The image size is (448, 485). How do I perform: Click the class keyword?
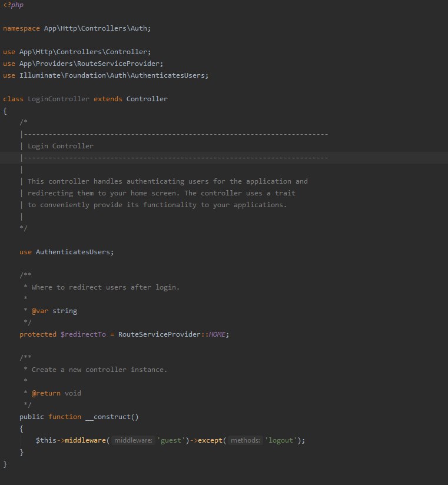coord(13,99)
